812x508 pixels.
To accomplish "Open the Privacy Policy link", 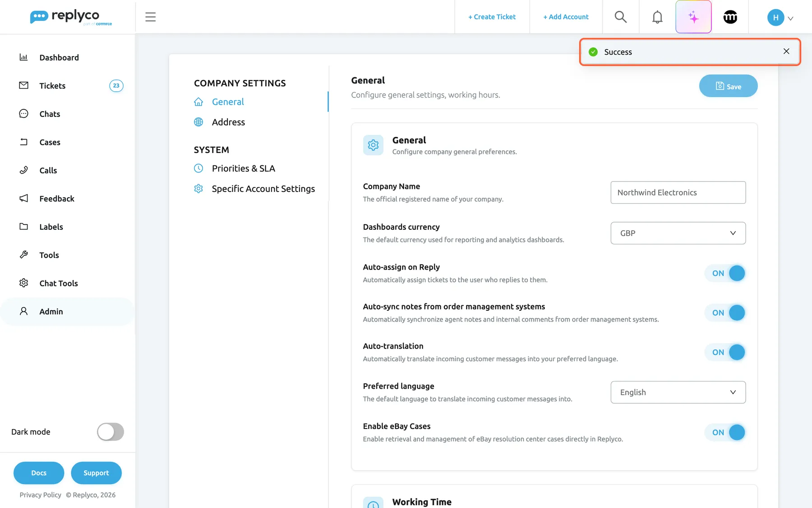I will [x=41, y=495].
